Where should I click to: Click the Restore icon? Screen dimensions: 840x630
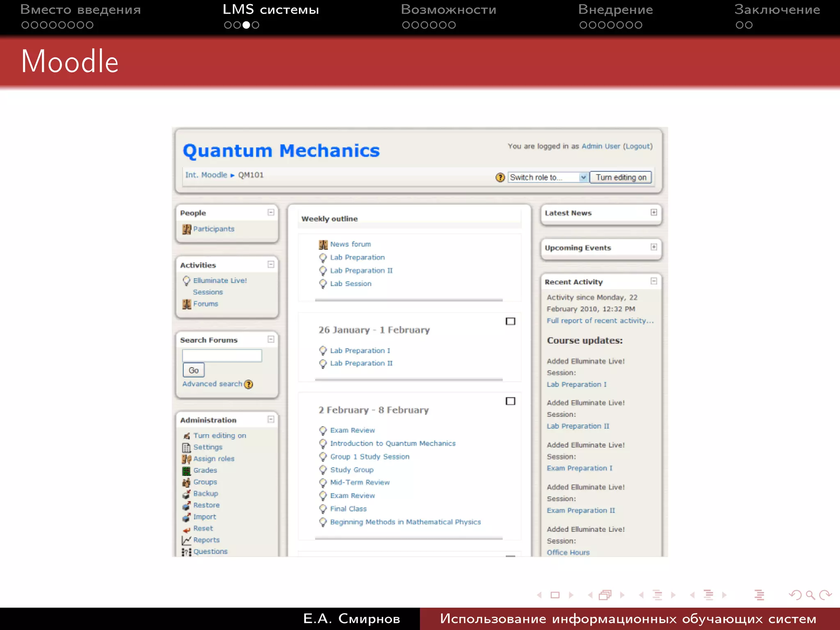(x=187, y=505)
